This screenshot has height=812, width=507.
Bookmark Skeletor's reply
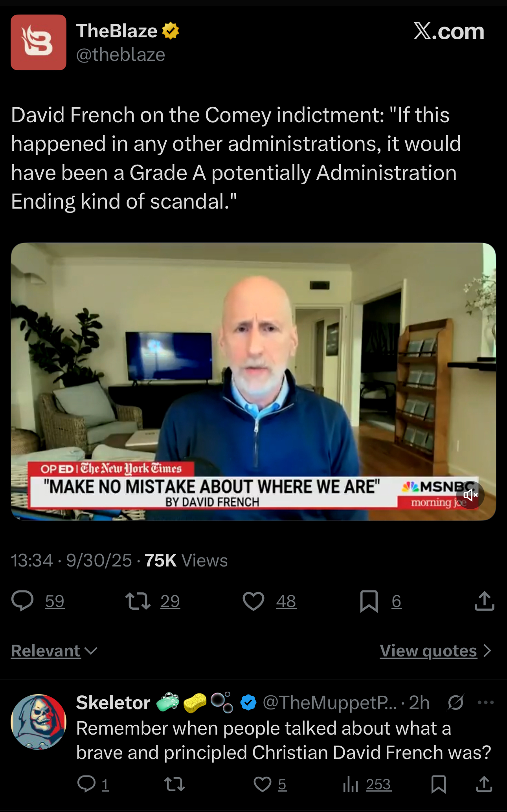pyautogui.click(x=438, y=785)
